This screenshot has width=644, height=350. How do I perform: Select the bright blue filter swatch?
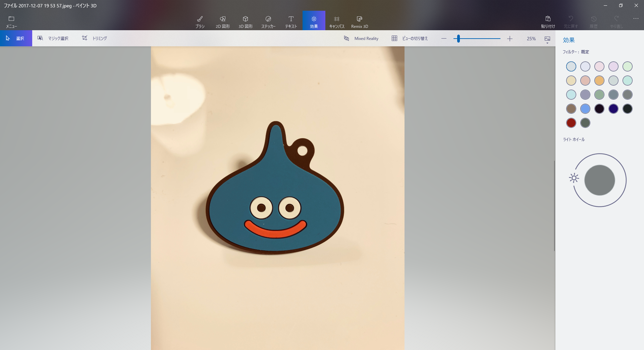(x=585, y=109)
